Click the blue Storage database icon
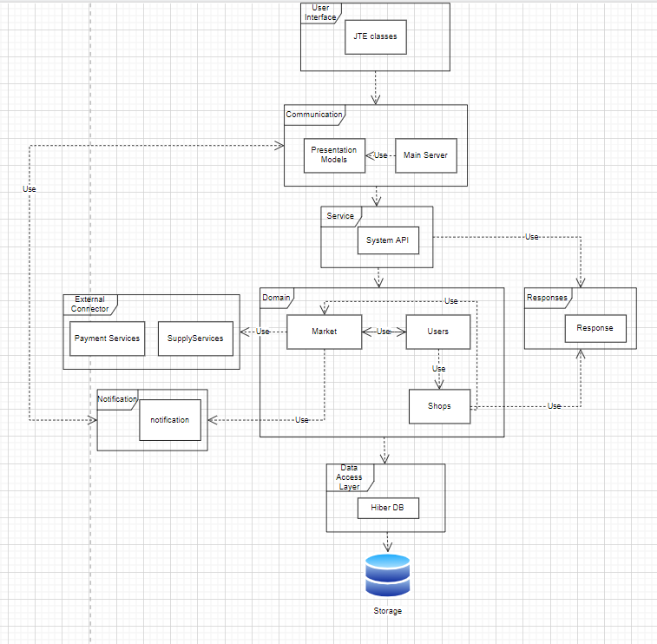 pyautogui.click(x=388, y=575)
